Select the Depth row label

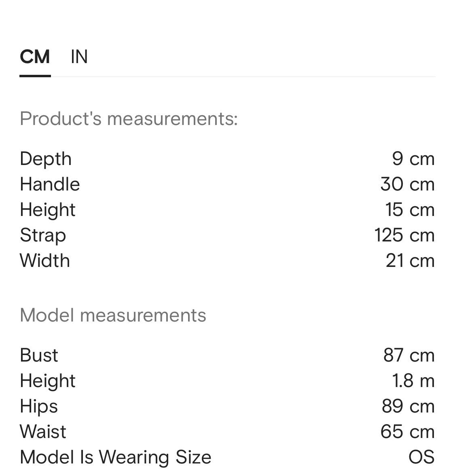[46, 159]
